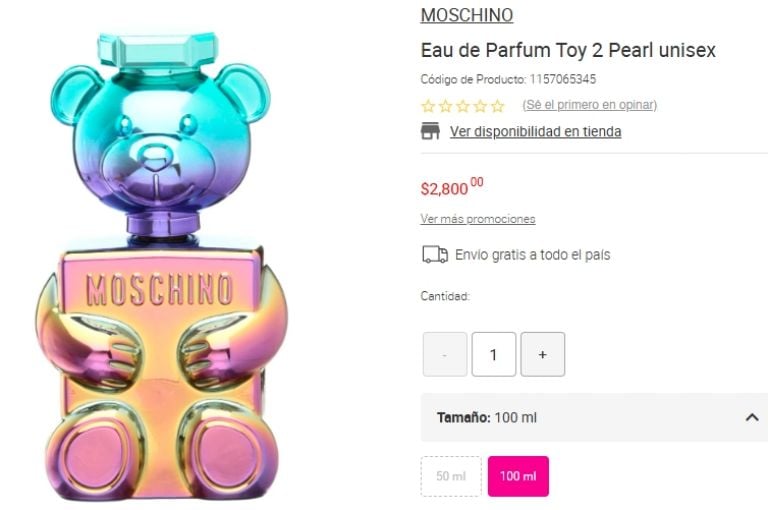
Task: Open Ver más promociones link
Action: [x=477, y=219]
